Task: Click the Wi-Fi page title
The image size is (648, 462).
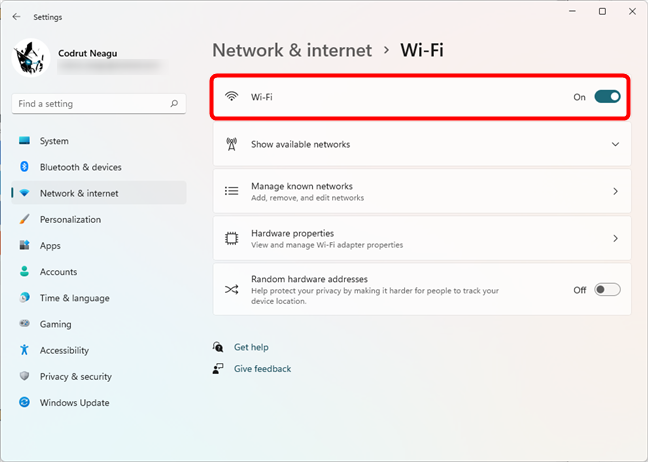Action: coord(422,50)
